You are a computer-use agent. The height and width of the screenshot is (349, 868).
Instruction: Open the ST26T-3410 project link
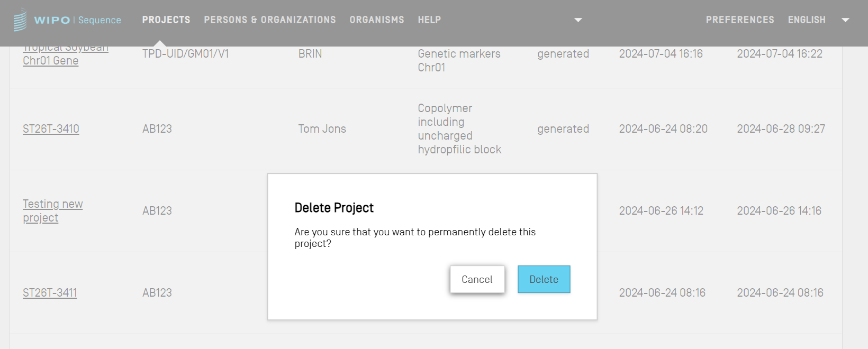pyautogui.click(x=51, y=129)
